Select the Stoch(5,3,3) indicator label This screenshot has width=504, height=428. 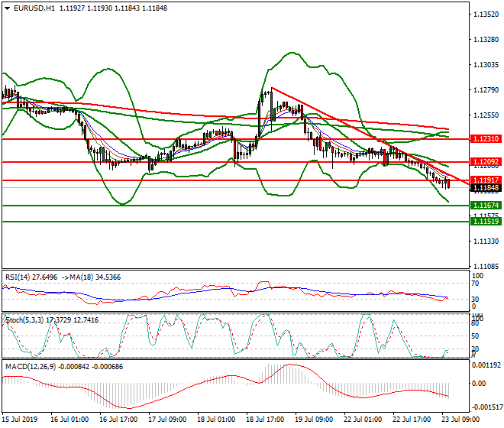pos(24,320)
